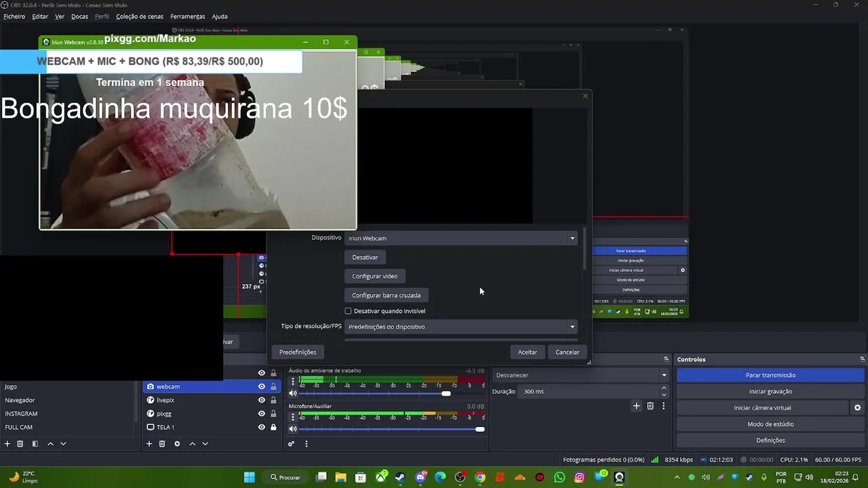Mute Áudio do ambiente de trabalho
Screen dimensions: 868x488
coord(293,393)
